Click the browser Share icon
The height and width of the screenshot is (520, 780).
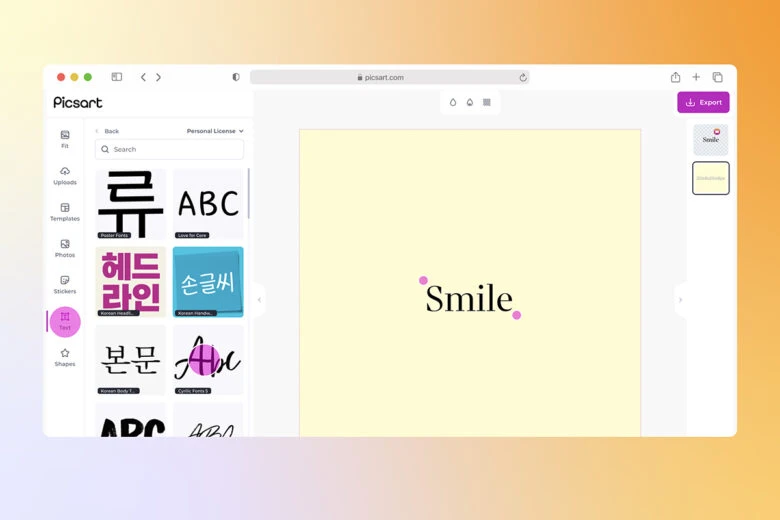pyautogui.click(x=675, y=77)
